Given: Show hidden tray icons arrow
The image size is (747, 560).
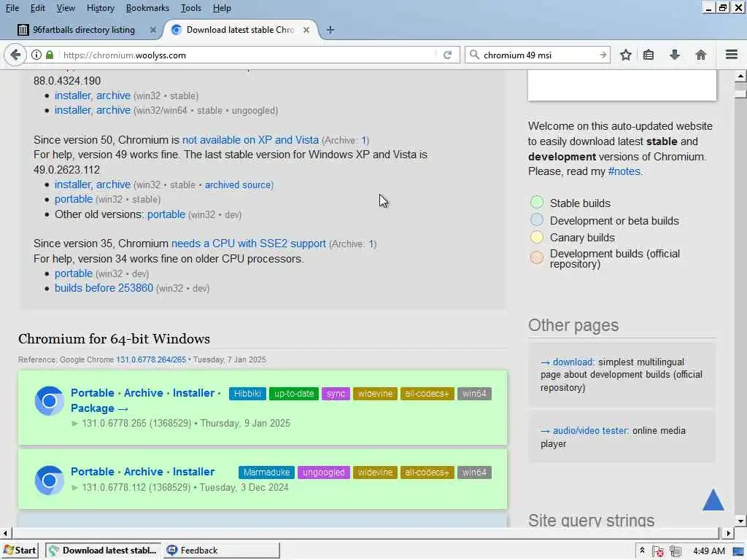Looking at the screenshot, I should (642, 551).
